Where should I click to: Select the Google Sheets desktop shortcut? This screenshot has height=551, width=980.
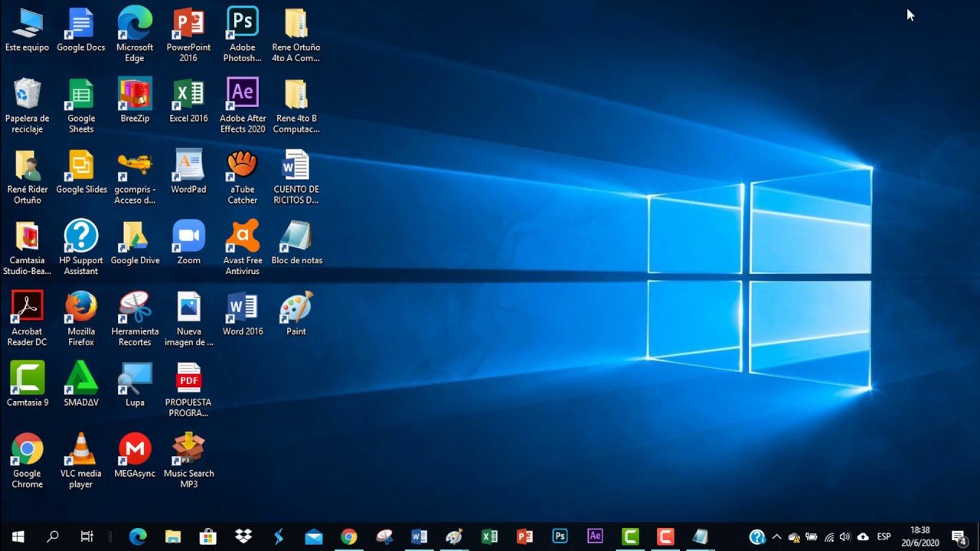[x=81, y=106]
